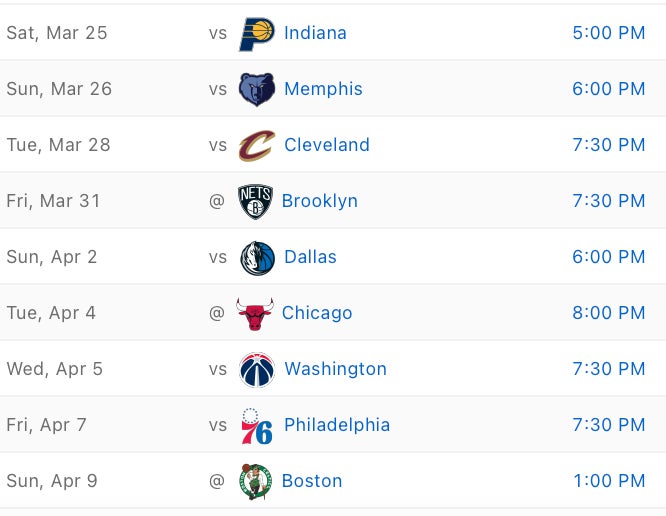
Task: Go to the Cleveland team page
Action: 327,145
